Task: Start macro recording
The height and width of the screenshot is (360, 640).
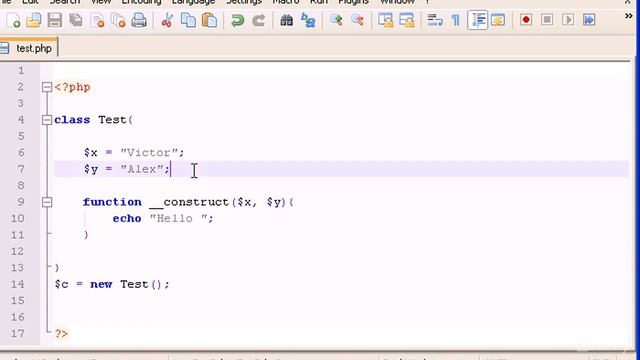Action: click(526, 20)
